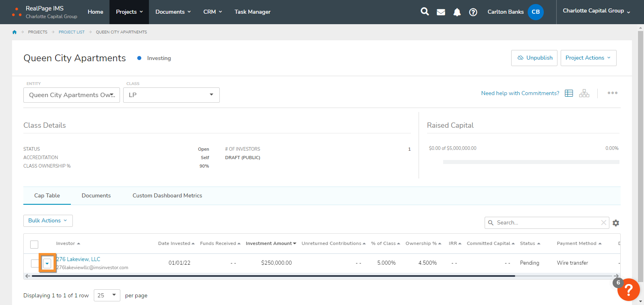Screen dimensions: 644x305
Task: Open the three-dot more options menu
Action: 613,93
